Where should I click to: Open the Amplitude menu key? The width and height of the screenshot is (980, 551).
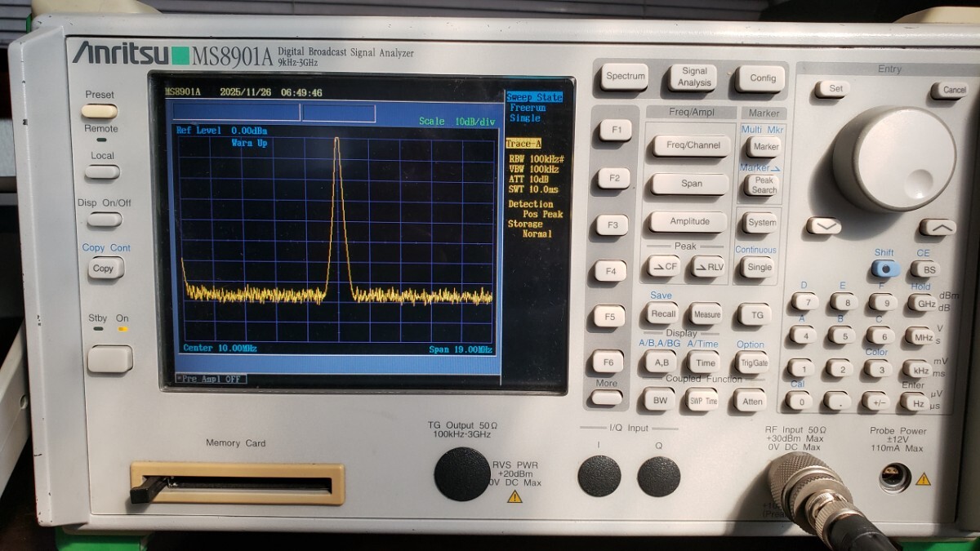click(x=689, y=221)
